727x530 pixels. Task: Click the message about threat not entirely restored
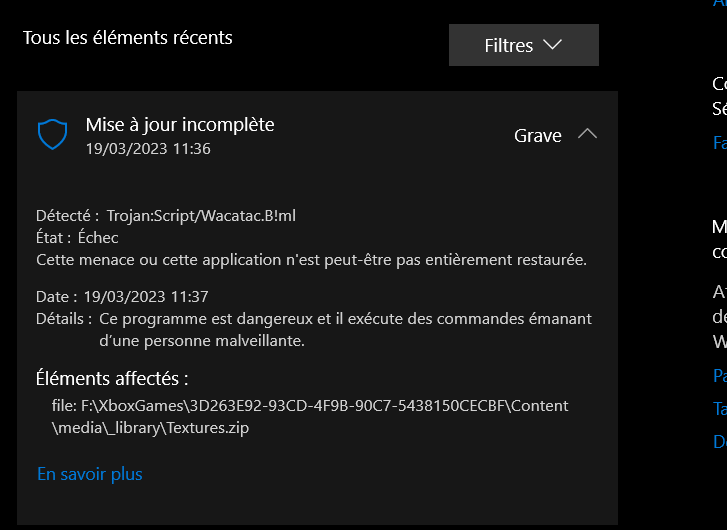click(x=311, y=260)
